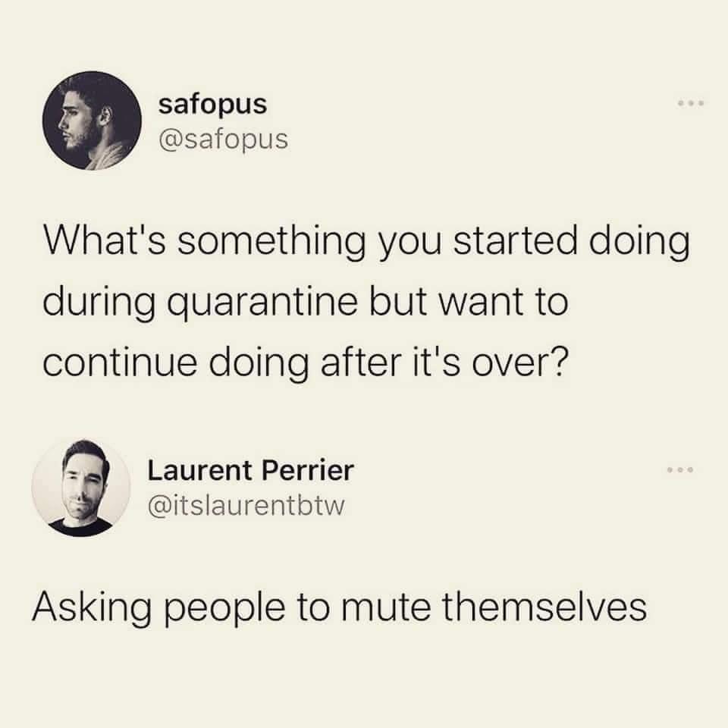The image size is (728, 728).
Task: Click the @safopus handle
Action: [223, 138]
